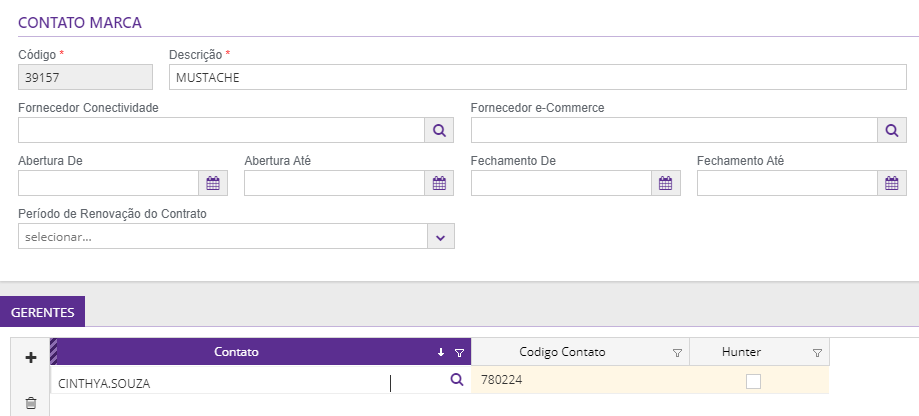Click the Fornecedor Conectividade search icon
The width and height of the screenshot is (919, 416).
point(440,130)
